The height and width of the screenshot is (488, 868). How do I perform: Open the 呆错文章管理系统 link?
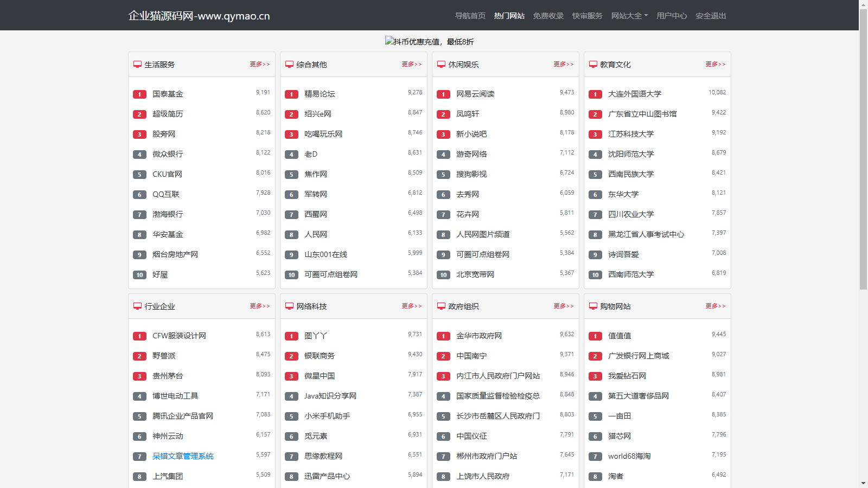[x=183, y=456]
